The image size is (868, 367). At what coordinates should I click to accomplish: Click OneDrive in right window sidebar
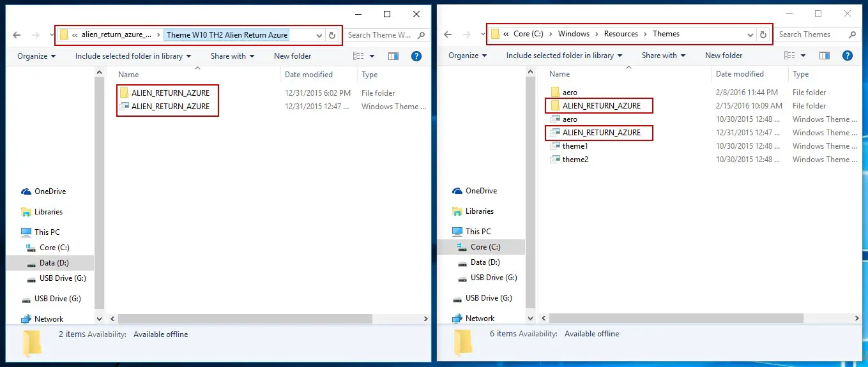(475, 191)
